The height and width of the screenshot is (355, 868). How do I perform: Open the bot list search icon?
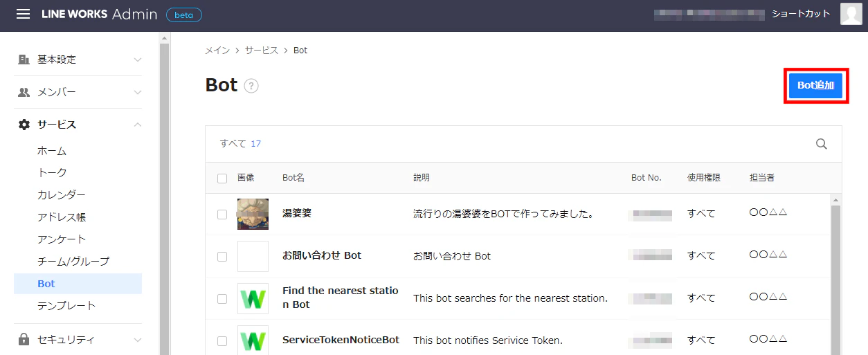pyautogui.click(x=822, y=144)
